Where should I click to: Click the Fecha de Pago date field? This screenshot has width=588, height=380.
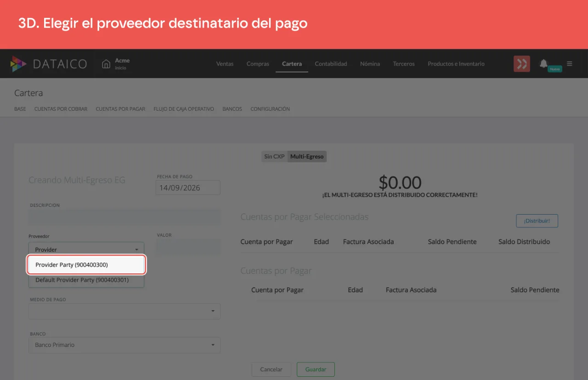pyautogui.click(x=188, y=188)
